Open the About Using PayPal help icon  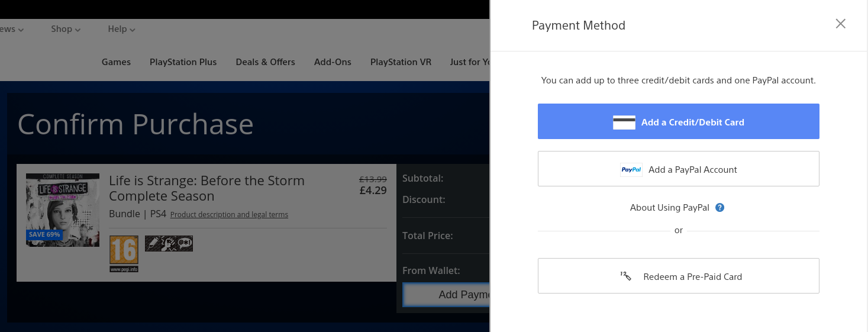tap(720, 208)
